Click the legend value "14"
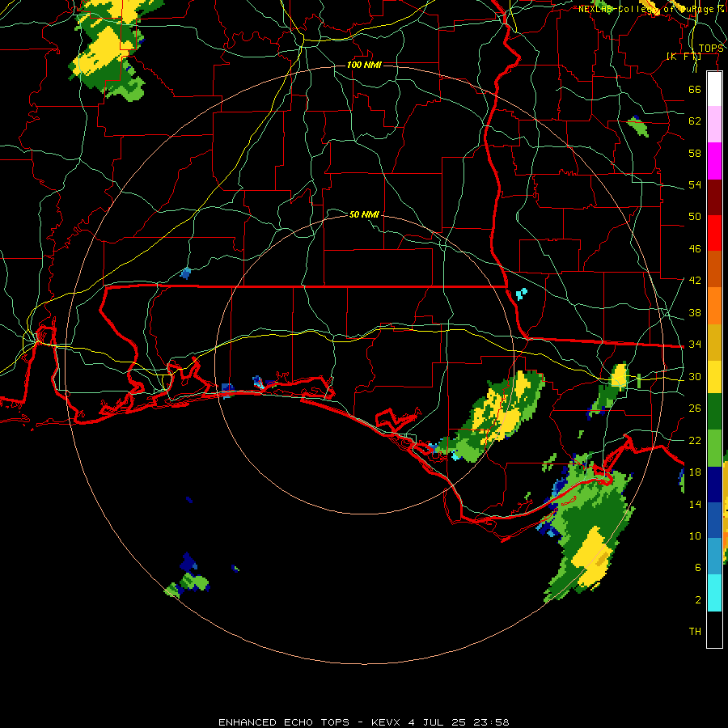This screenshot has width=728, height=728. (695, 504)
